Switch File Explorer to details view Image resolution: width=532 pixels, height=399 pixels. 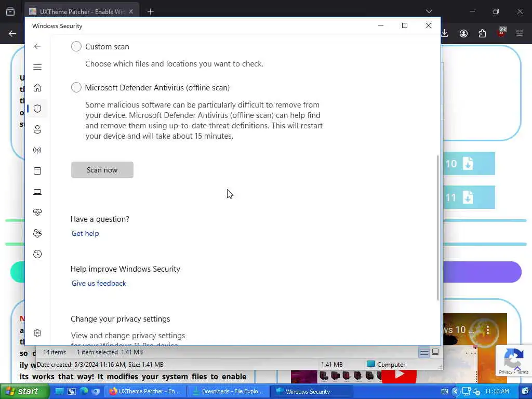point(424,352)
